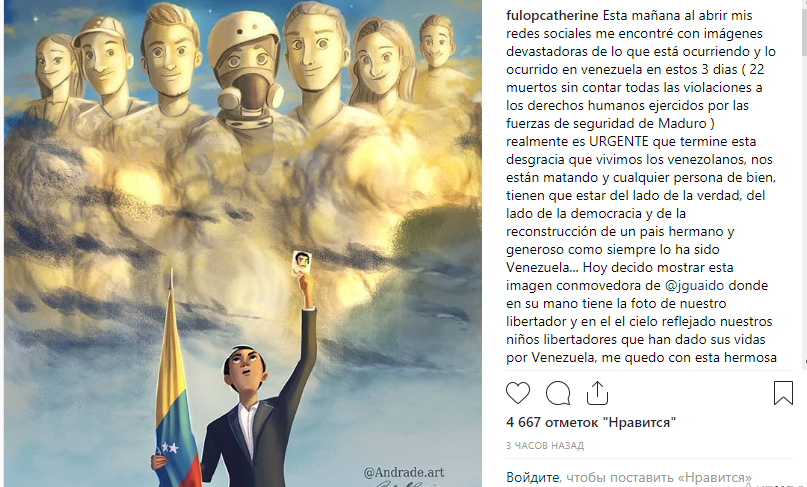Click the small portrait photo held up in hand
The height and width of the screenshot is (487, 807).
(x=301, y=264)
